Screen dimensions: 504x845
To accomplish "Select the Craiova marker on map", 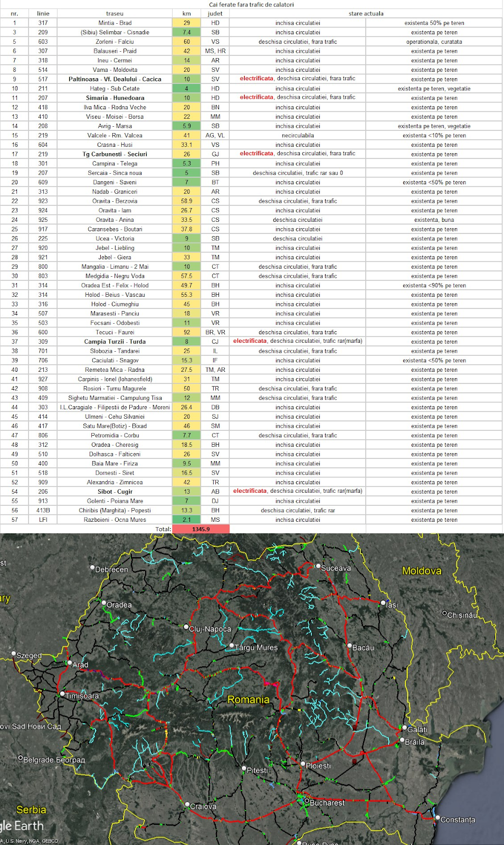I will (187, 805).
